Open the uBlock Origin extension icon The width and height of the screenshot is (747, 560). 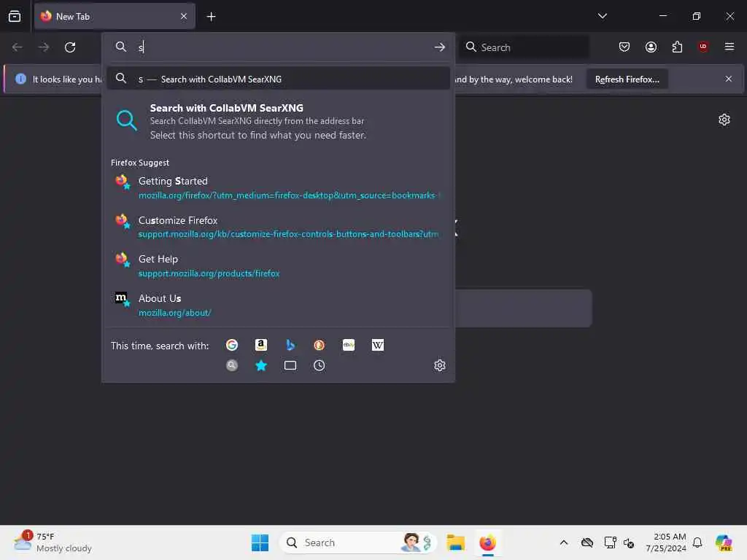click(x=703, y=47)
